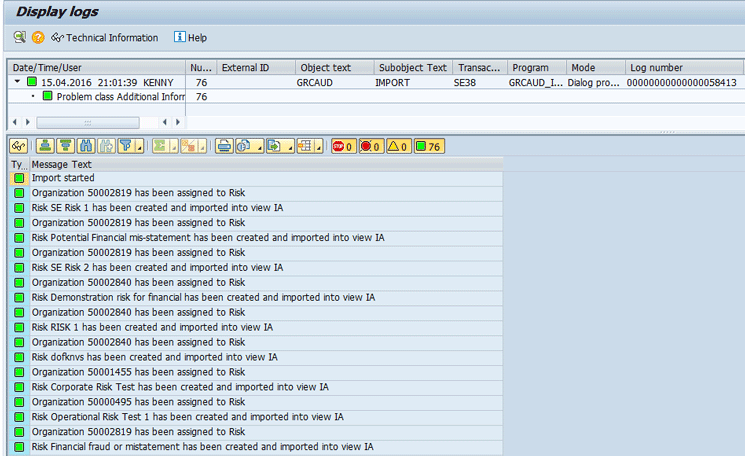This screenshot has width=745, height=456.
Task: Toggle the error messages filter showing 0
Action: (371, 146)
